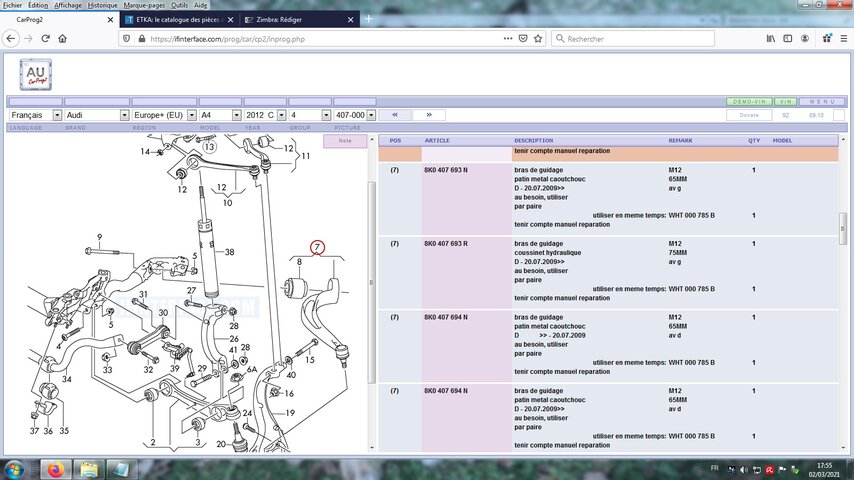Open the Firefox hamburger menu
Image resolution: width=854 pixels, height=480 pixels.
(843, 38)
